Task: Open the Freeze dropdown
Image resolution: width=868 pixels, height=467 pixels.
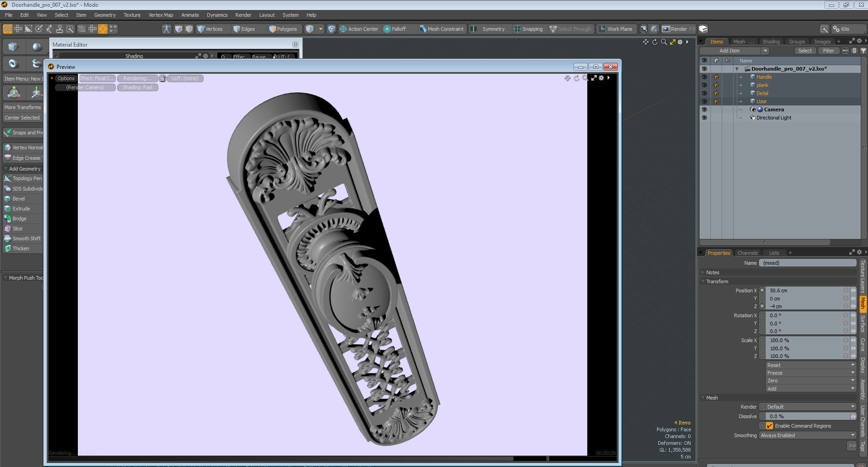Action: [810, 373]
